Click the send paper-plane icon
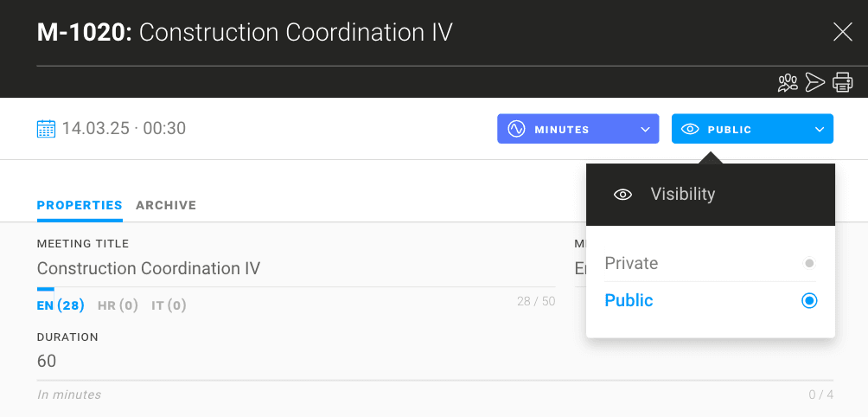 (x=814, y=82)
